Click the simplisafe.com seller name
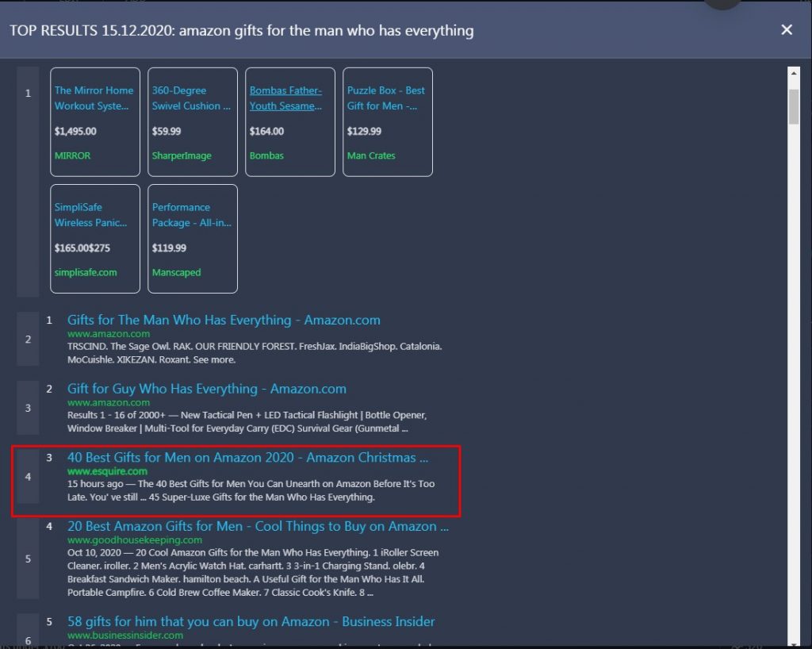 pos(86,272)
